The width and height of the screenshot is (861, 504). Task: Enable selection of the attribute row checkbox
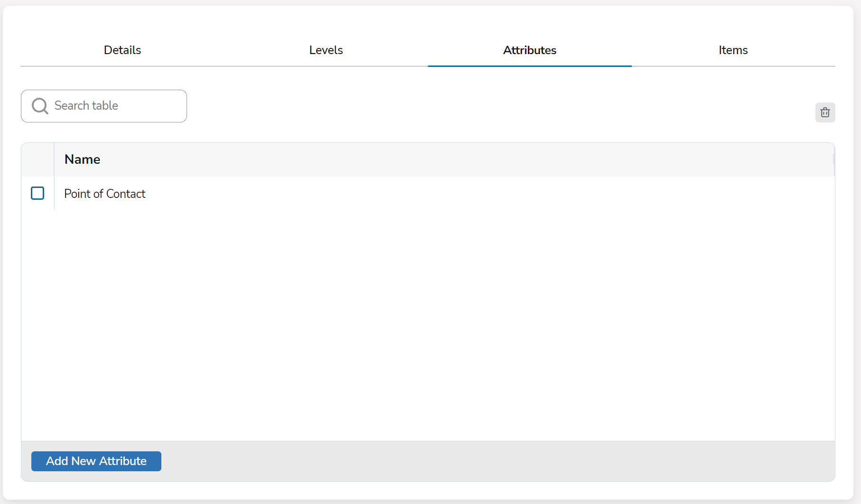(37, 194)
